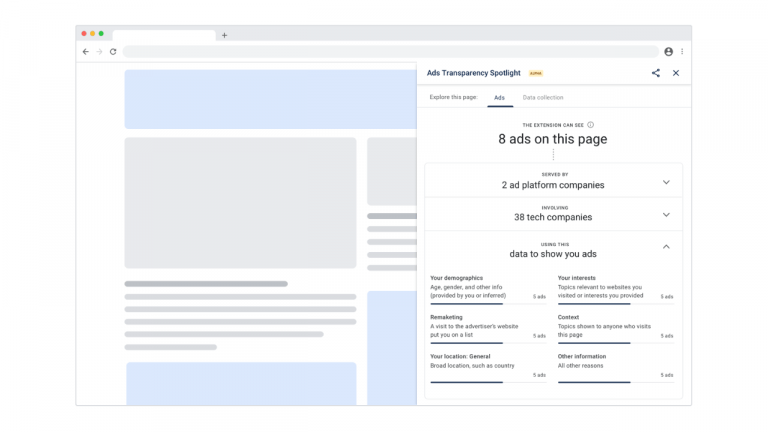Open the profile account icon
Image resolution: width=768 pixels, height=432 pixels.
[x=669, y=51]
